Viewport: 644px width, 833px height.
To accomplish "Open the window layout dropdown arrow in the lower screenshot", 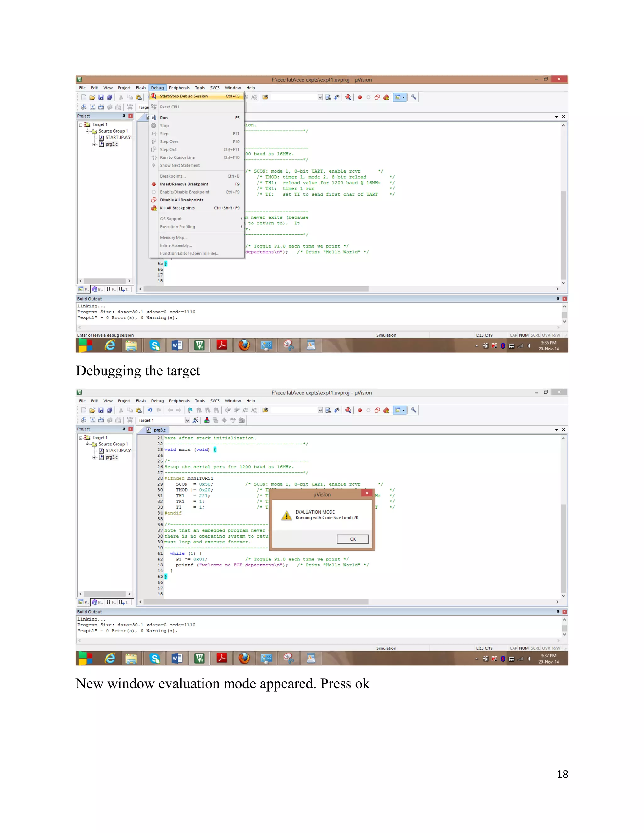I will coord(404,410).
